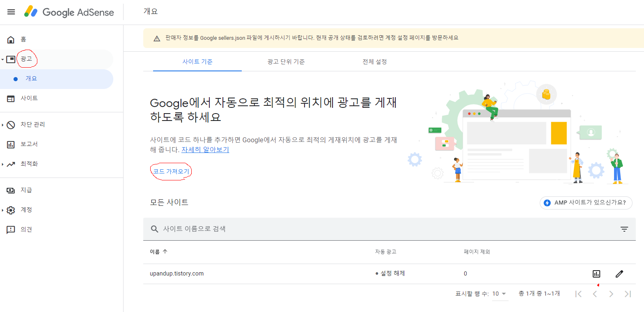Go to last page of table

click(628, 294)
